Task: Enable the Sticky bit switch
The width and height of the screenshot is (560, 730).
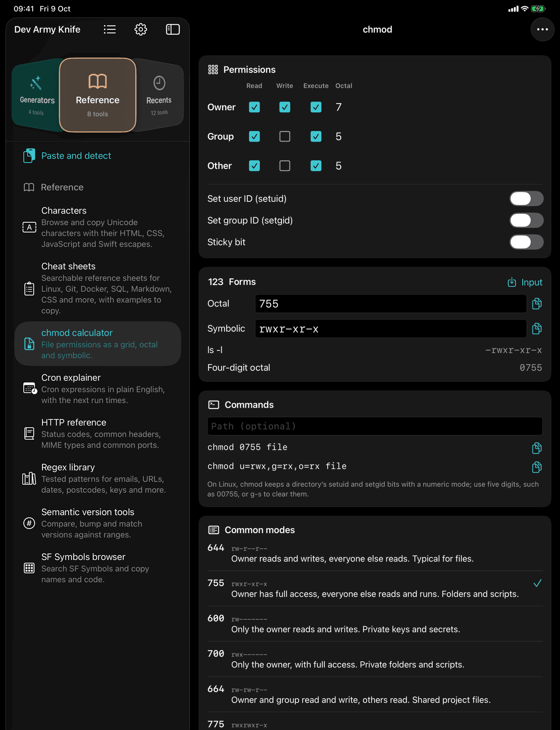Action: click(526, 242)
